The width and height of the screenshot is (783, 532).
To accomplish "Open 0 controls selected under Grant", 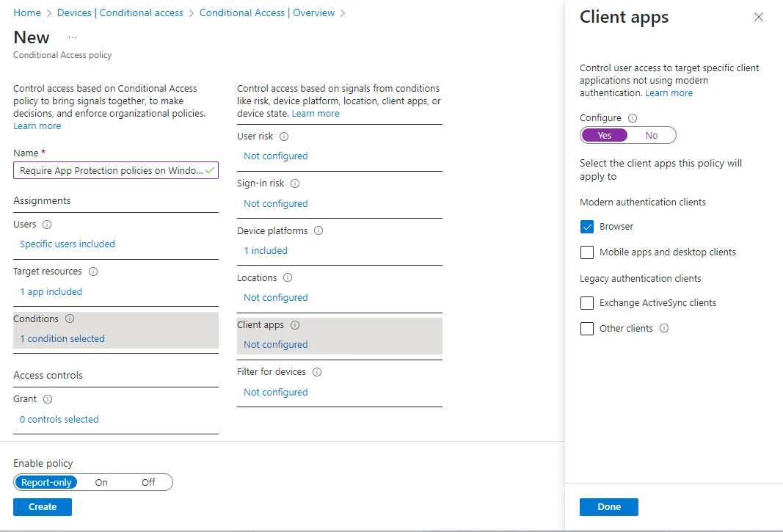I will point(59,420).
